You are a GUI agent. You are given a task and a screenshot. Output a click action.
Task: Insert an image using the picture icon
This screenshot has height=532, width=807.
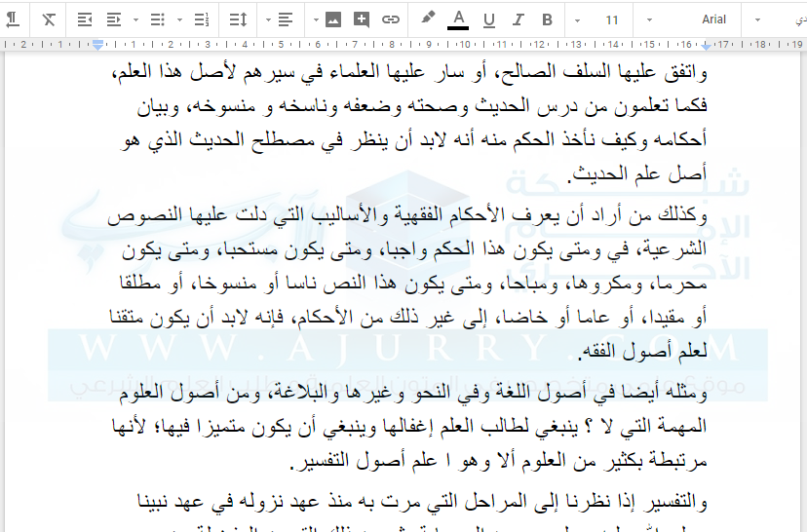tap(333, 19)
